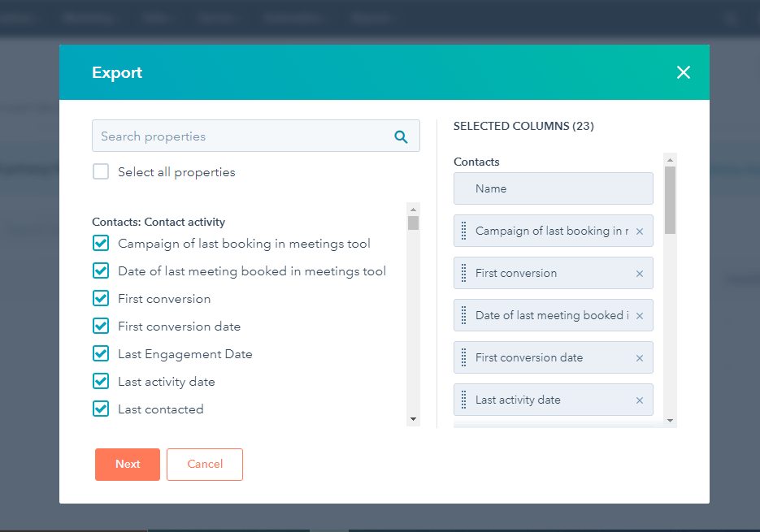Uncheck Campaign of last booking in meetings tool

coord(101,243)
